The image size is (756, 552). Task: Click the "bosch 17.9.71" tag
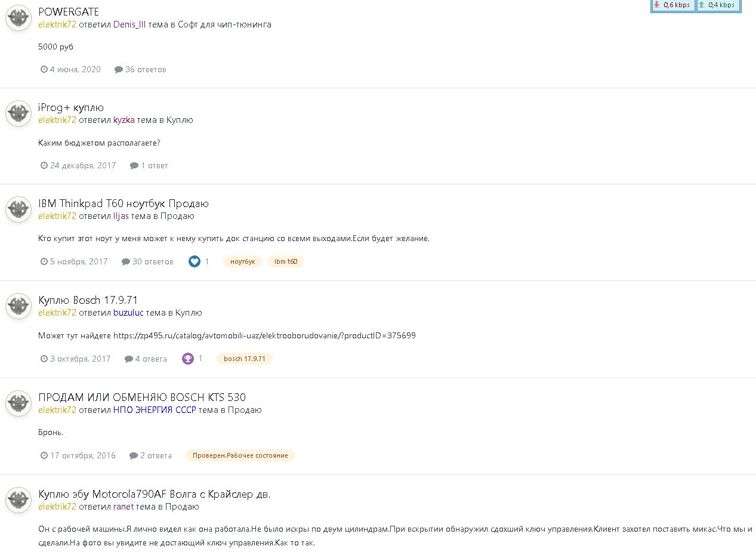(x=245, y=359)
